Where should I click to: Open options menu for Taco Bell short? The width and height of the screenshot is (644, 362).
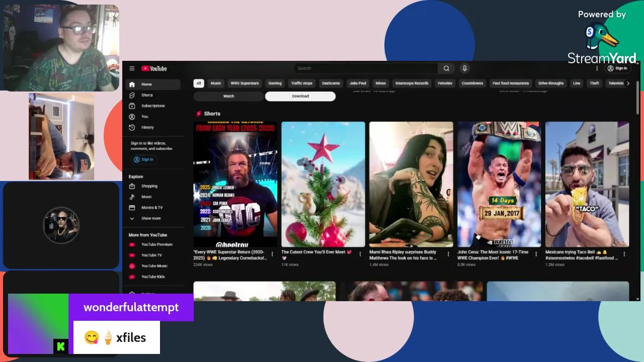624,254
